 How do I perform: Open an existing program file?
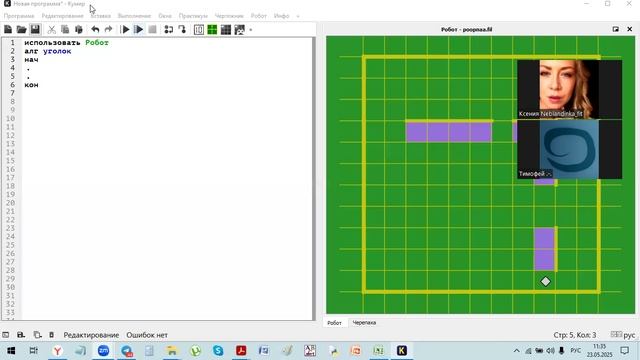[x=21, y=29]
